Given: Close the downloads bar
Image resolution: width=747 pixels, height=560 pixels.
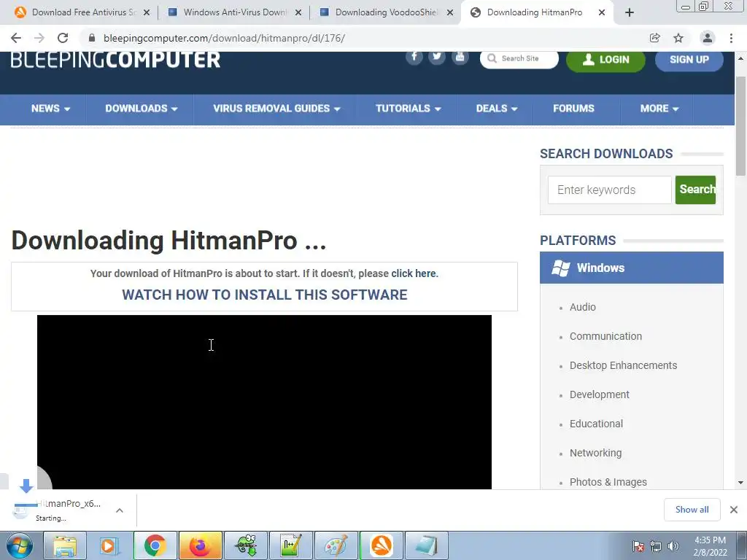Looking at the screenshot, I should pyautogui.click(x=734, y=510).
